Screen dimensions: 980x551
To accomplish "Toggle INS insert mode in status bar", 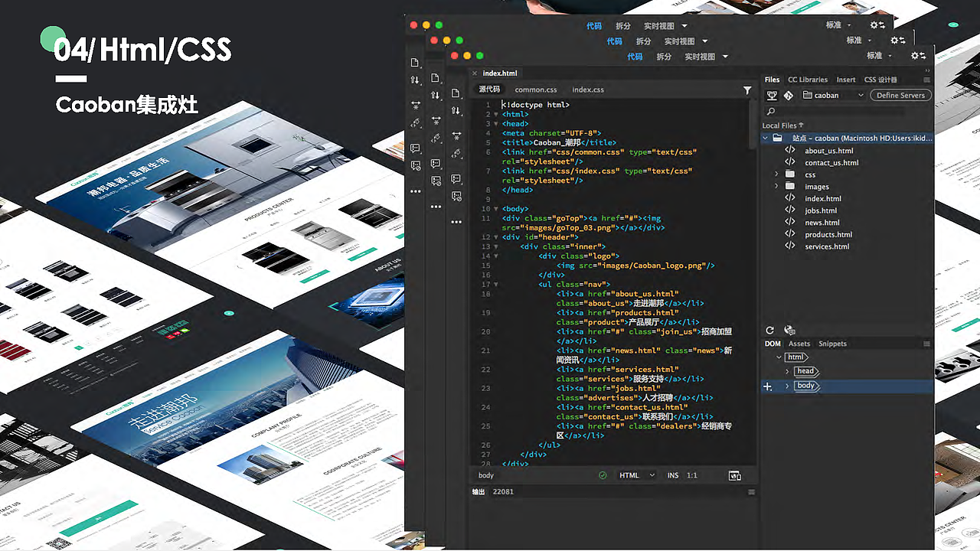I will point(672,475).
